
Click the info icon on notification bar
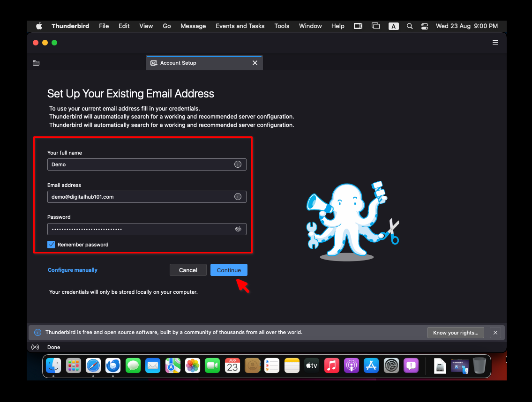pyautogui.click(x=37, y=333)
